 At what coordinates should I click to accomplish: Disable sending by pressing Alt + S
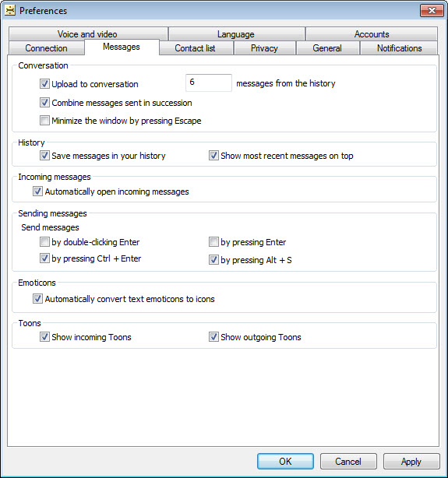213,260
